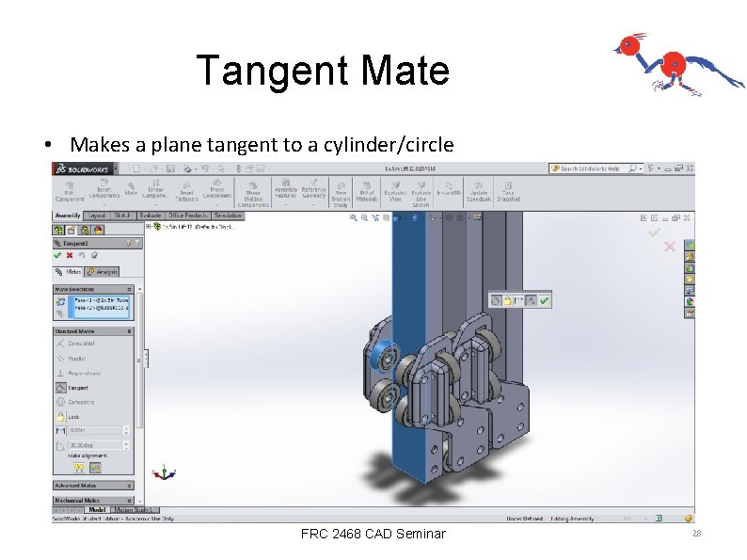Switch to the Model bottom tab
Screen dimensions: 747x560
click(97, 510)
